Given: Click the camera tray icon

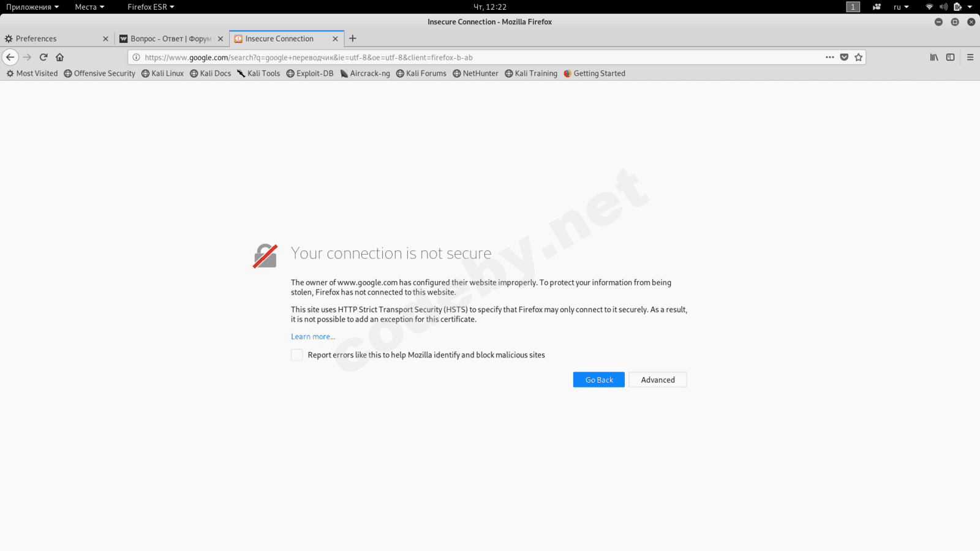Looking at the screenshot, I should tap(877, 7).
